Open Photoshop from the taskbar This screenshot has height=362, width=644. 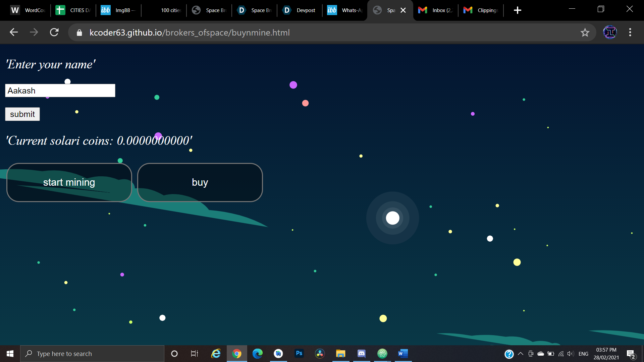(x=299, y=354)
